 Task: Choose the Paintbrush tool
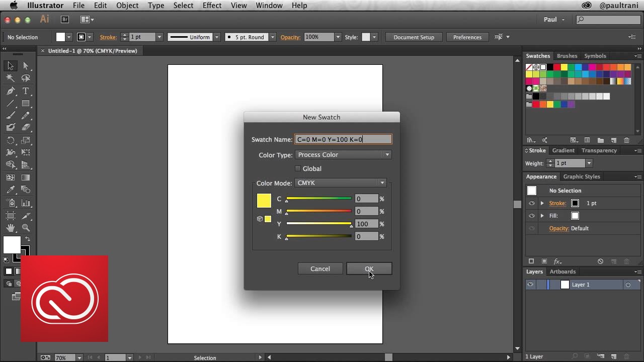point(11,115)
